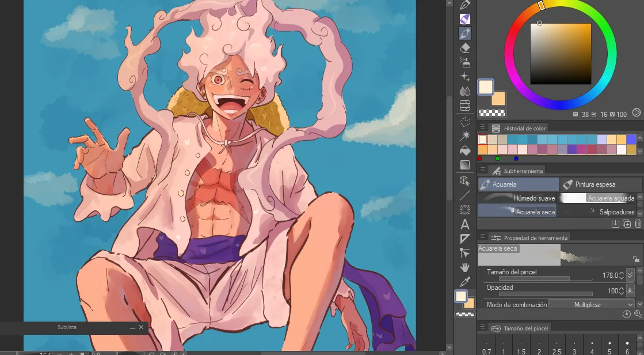The height and width of the screenshot is (355, 644).
Task: Select the Liquify mesh tool
Action: point(465,105)
